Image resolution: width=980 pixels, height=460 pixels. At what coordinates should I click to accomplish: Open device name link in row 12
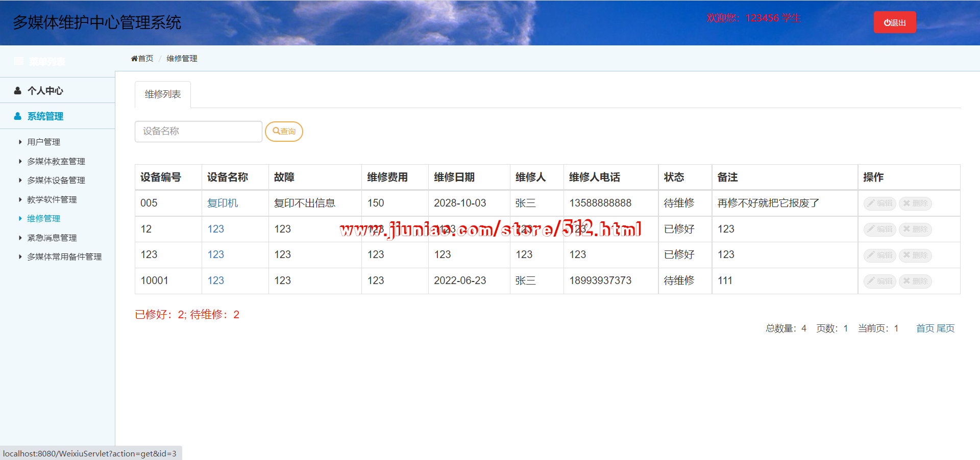tap(216, 229)
